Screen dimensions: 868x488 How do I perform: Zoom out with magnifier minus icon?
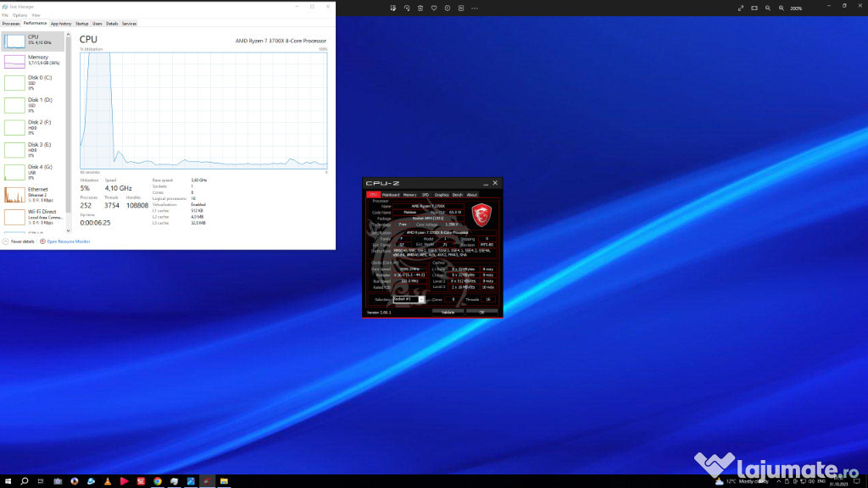pyautogui.click(x=768, y=8)
